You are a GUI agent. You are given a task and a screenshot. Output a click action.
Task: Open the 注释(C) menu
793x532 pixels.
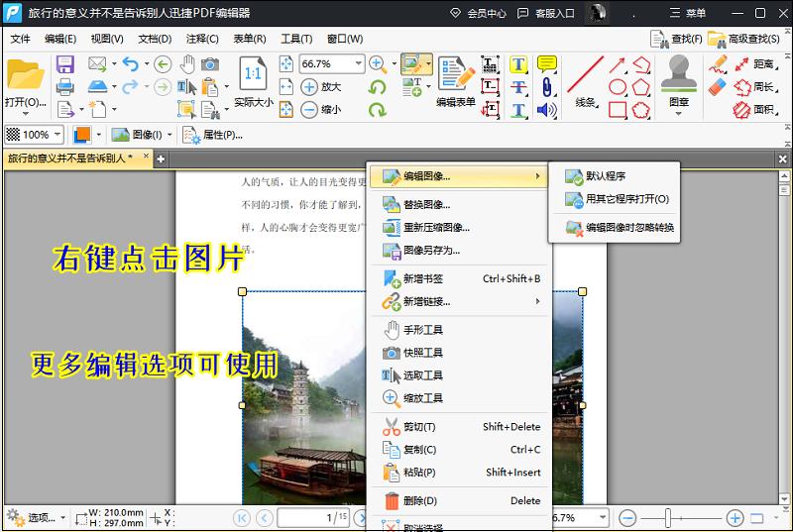click(202, 39)
